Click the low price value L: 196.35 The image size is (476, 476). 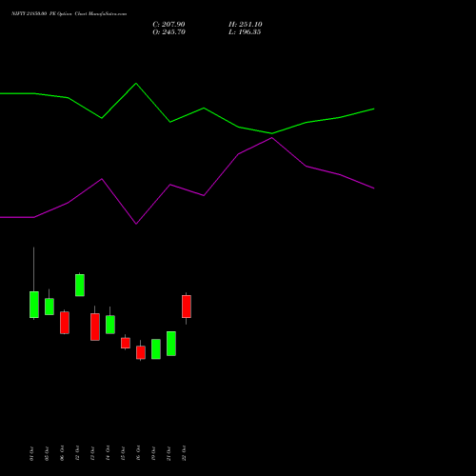(x=245, y=32)
